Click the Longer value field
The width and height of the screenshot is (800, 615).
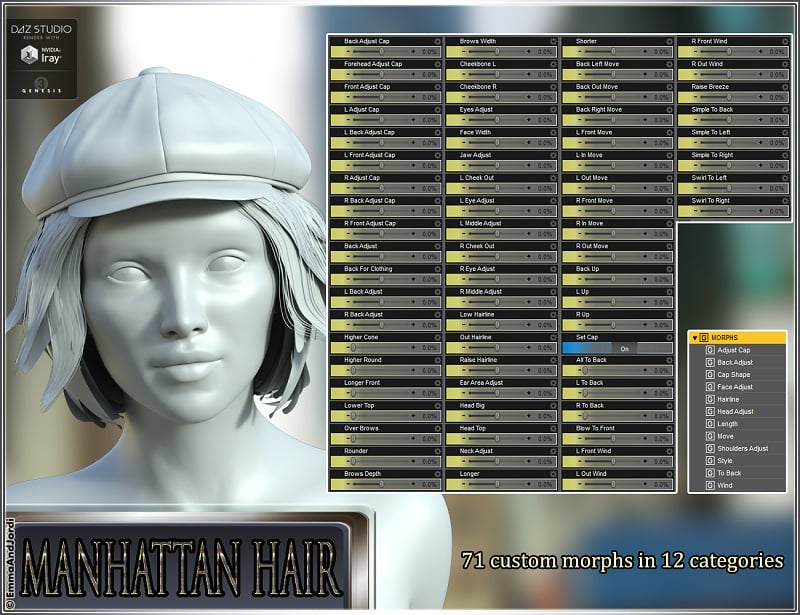pyautogui.click(x=545, y=484)
